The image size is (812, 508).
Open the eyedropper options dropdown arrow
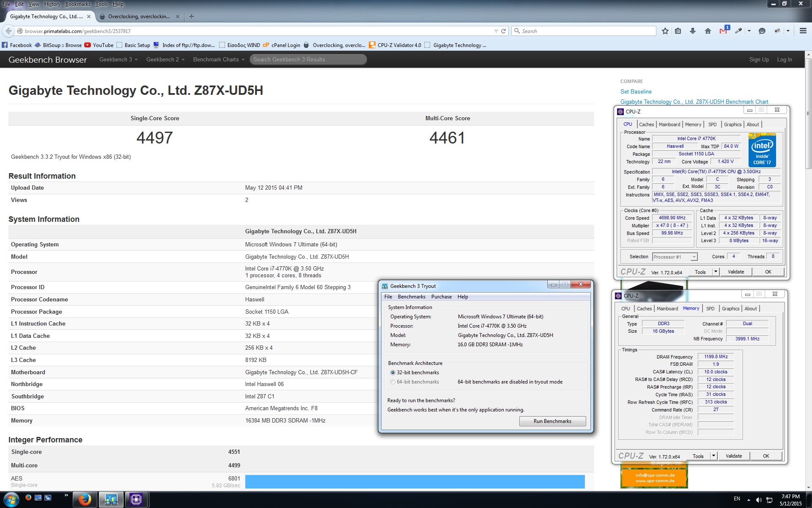coord(749,31)
